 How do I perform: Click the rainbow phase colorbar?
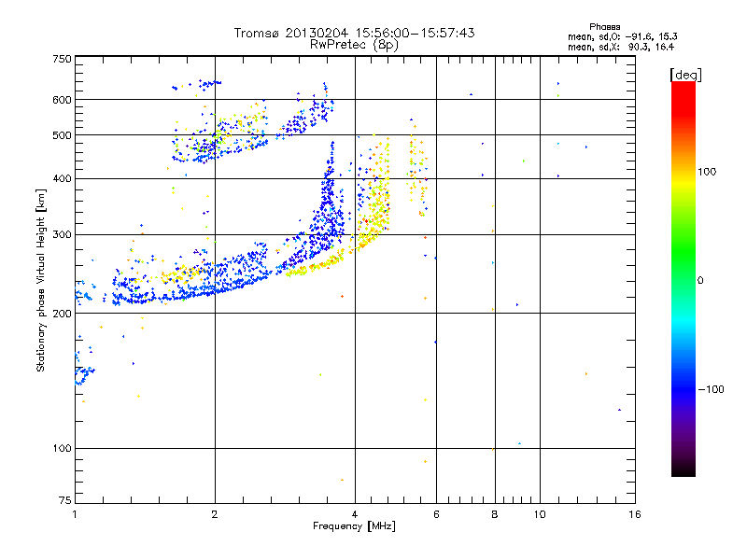(684, 278)
